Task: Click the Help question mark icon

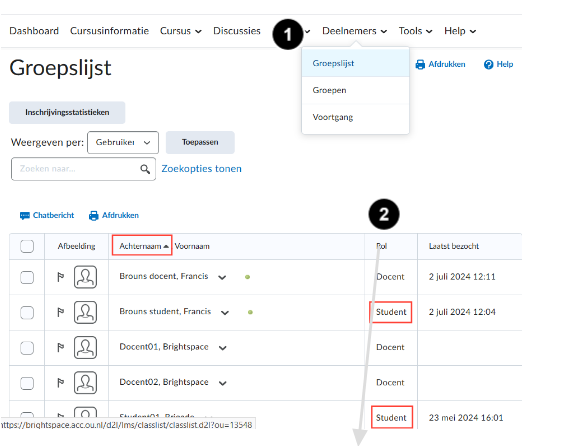Action: pyautogui.click(x=488, y=64)
